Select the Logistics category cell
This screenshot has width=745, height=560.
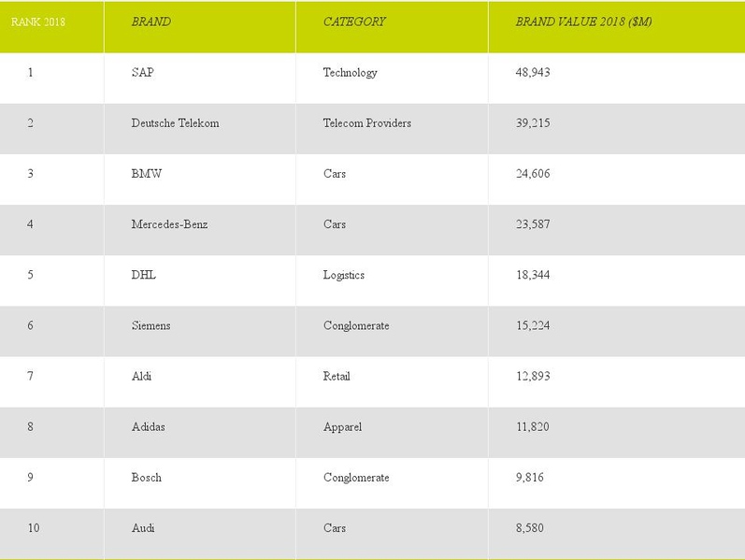343,275
